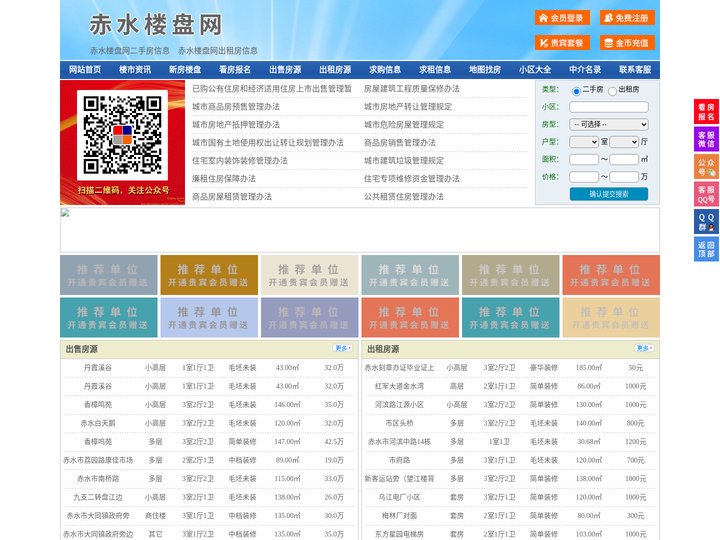
Task: Open link 住宅专项维修资金管理办法
Action: tap(412, 179)
